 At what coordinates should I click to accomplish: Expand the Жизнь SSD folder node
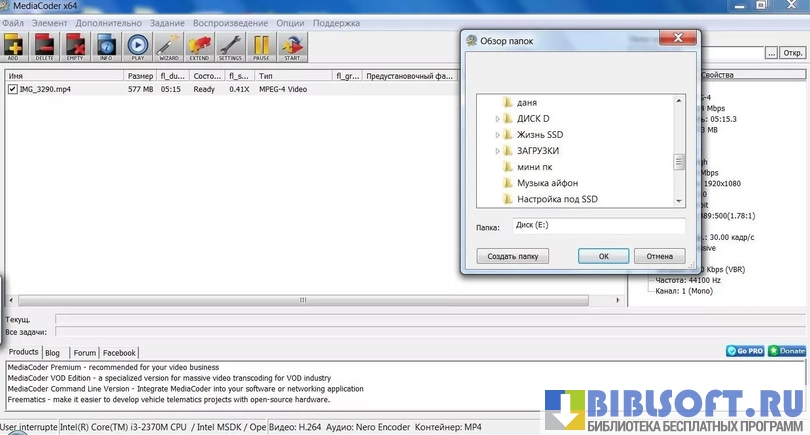498,135
